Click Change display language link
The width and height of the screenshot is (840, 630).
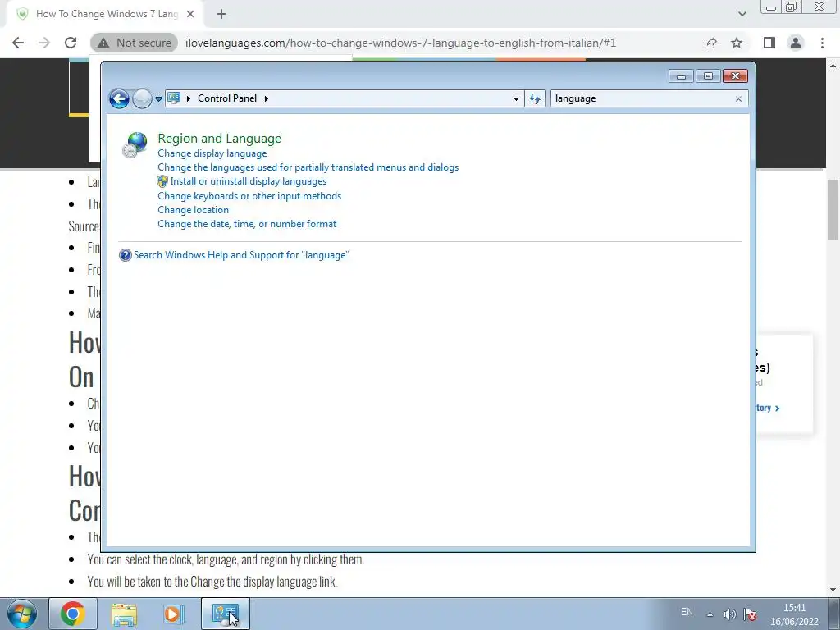coord(212,153)
